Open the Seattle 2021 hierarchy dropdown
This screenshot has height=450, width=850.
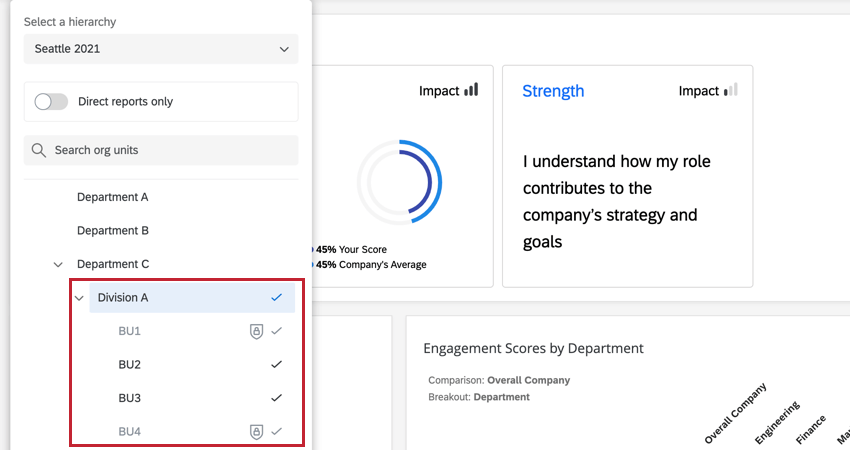coord(161,48)
